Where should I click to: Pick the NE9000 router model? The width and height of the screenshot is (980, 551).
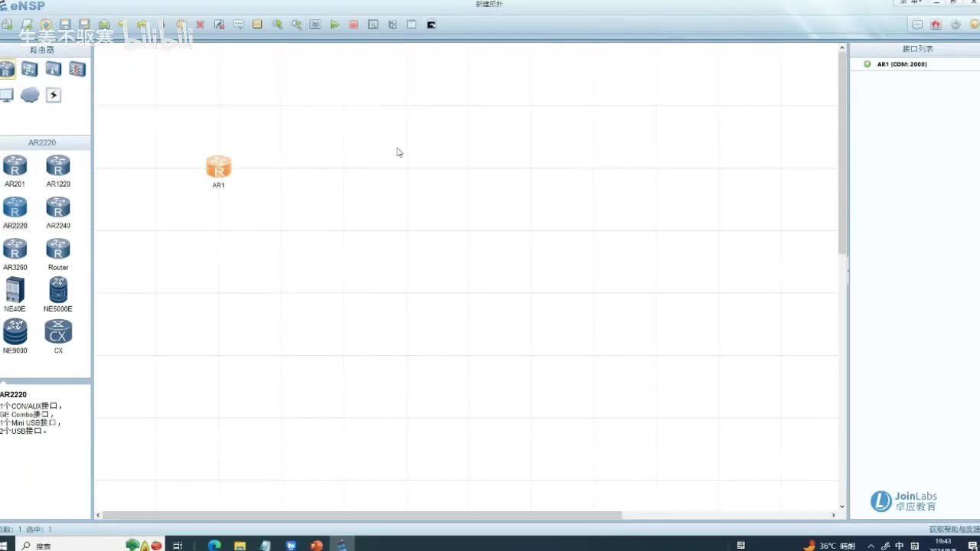15,337
